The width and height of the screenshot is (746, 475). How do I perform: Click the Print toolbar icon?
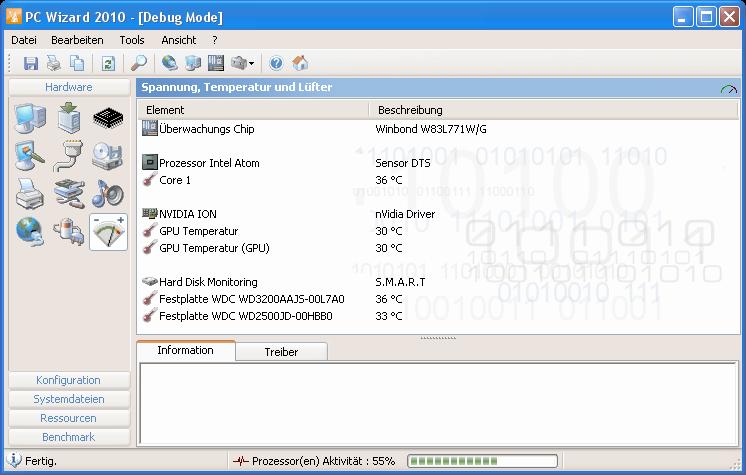click(54, 63)
